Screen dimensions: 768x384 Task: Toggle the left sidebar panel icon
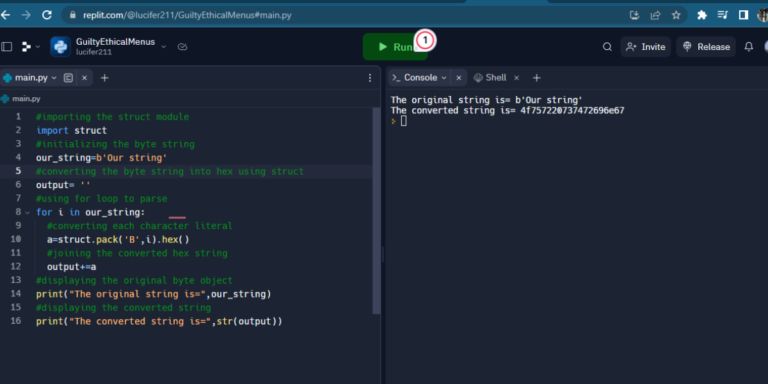tap(6, 47)
